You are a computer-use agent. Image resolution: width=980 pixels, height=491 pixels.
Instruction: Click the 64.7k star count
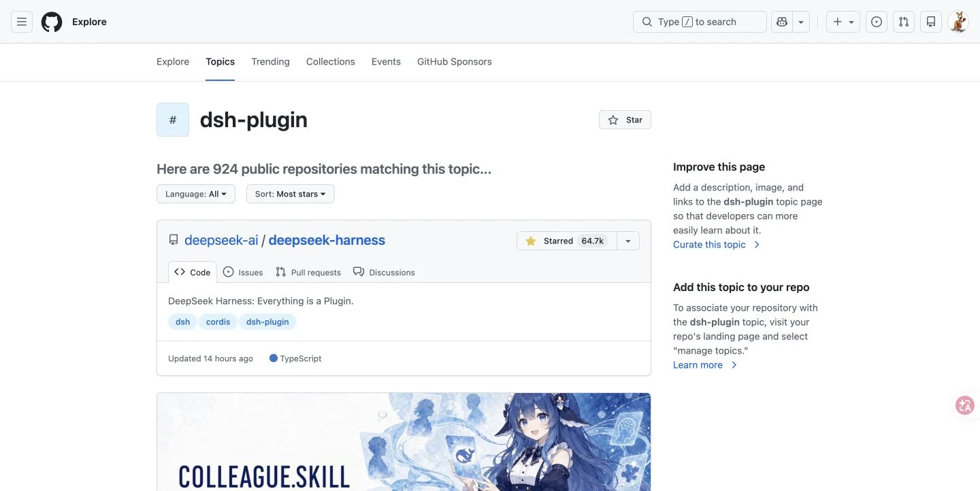coord(592,241)
